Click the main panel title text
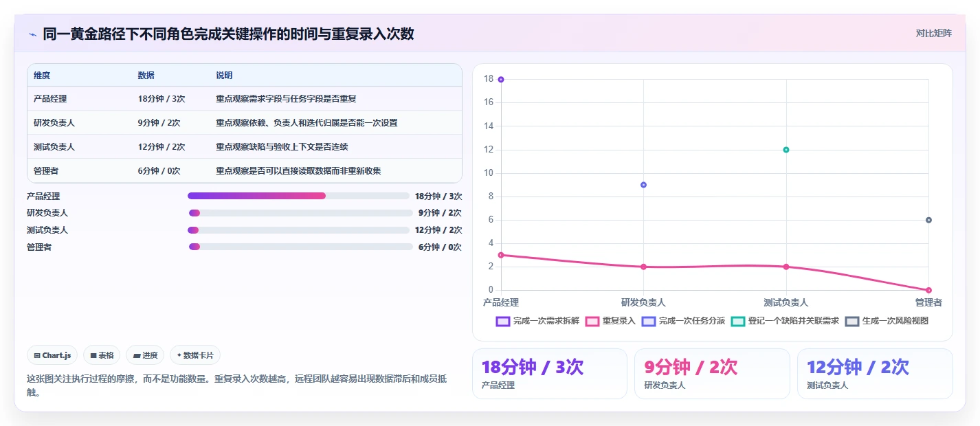Screen dimensions: 980x426 tap(228, 34)
